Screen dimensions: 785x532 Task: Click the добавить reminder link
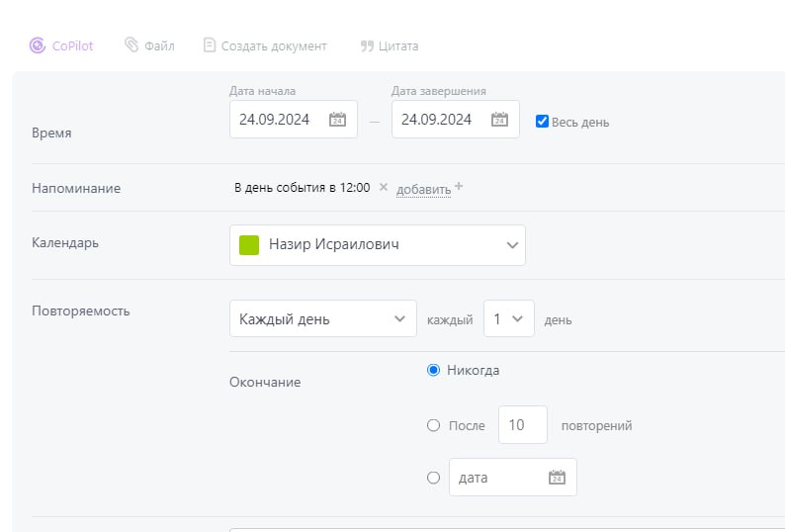423,189
